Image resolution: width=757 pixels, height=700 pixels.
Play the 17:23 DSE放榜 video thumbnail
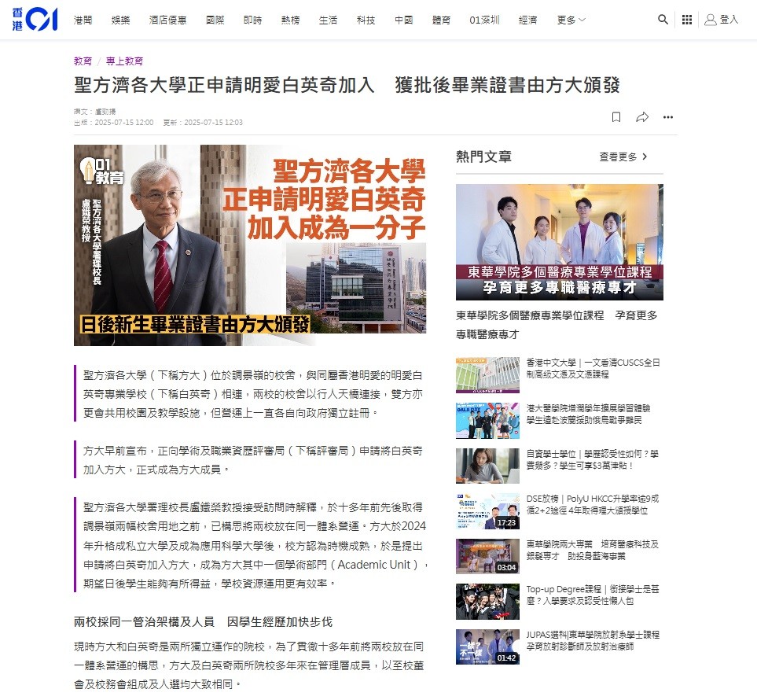pyautogui.click(x=487, y=511)
